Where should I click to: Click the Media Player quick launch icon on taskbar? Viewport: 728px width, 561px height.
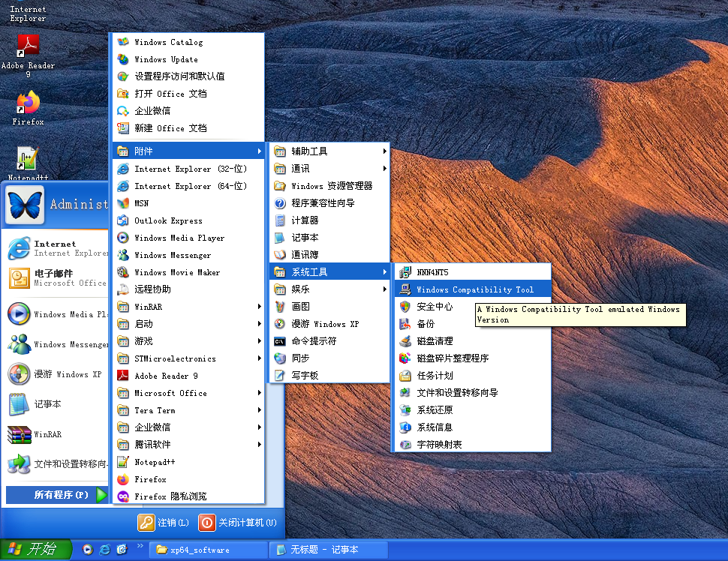[87, 550]
